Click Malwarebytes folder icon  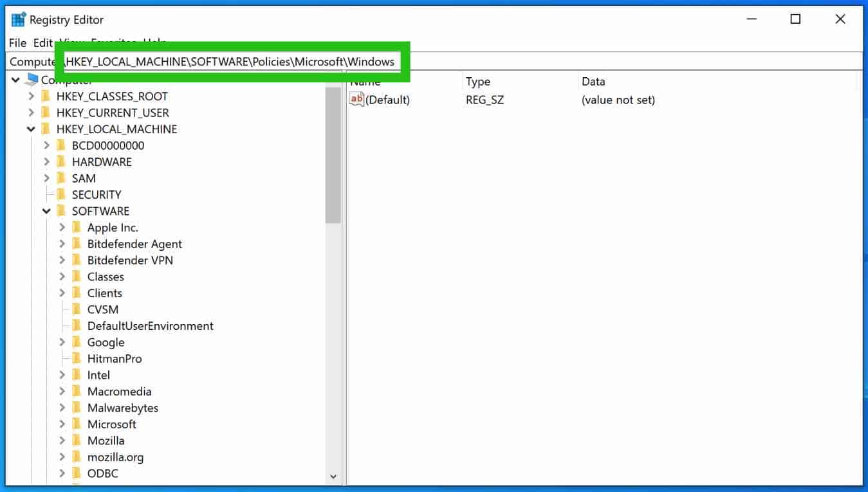(77, 408)
